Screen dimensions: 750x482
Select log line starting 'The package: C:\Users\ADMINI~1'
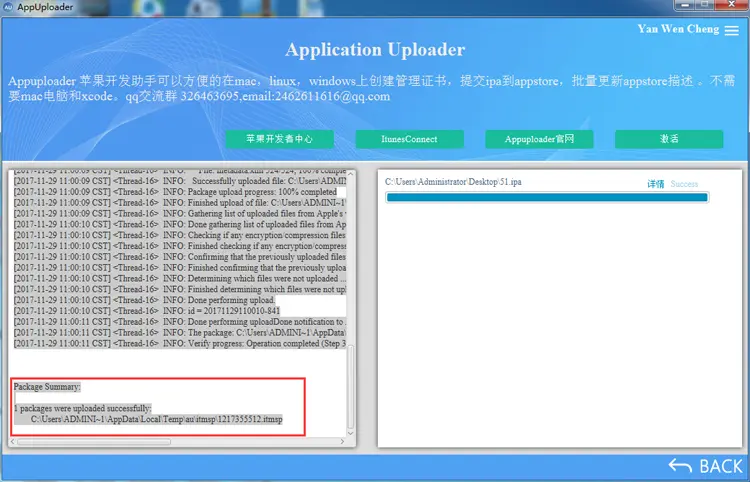(180, 332)
